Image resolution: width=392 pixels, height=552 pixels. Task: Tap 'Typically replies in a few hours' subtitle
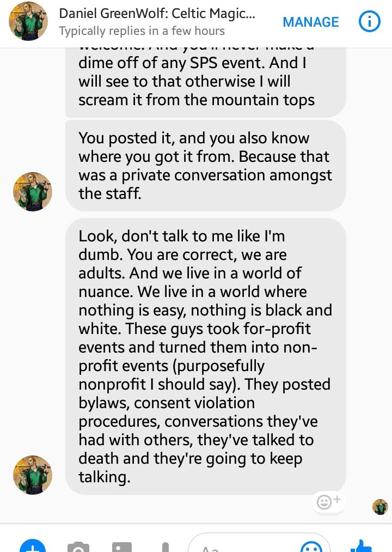pyautogui.click(x=142, y=31)
